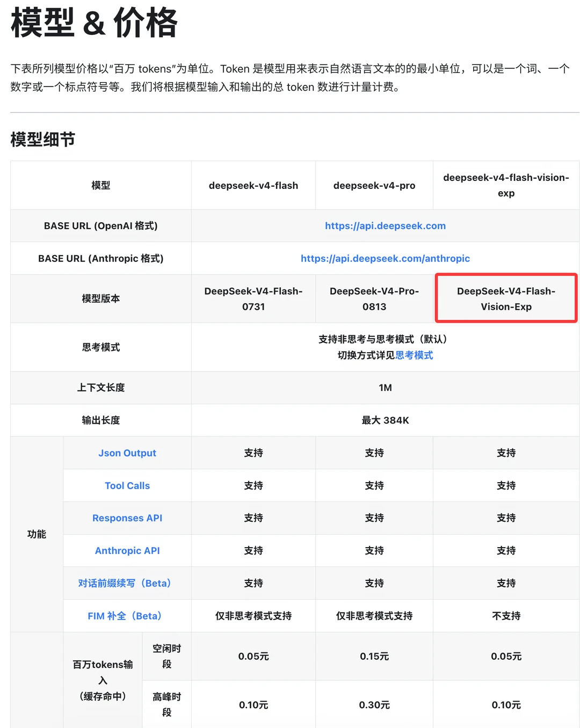Click the 模型 & 价格 page title

tap(94, 23)
